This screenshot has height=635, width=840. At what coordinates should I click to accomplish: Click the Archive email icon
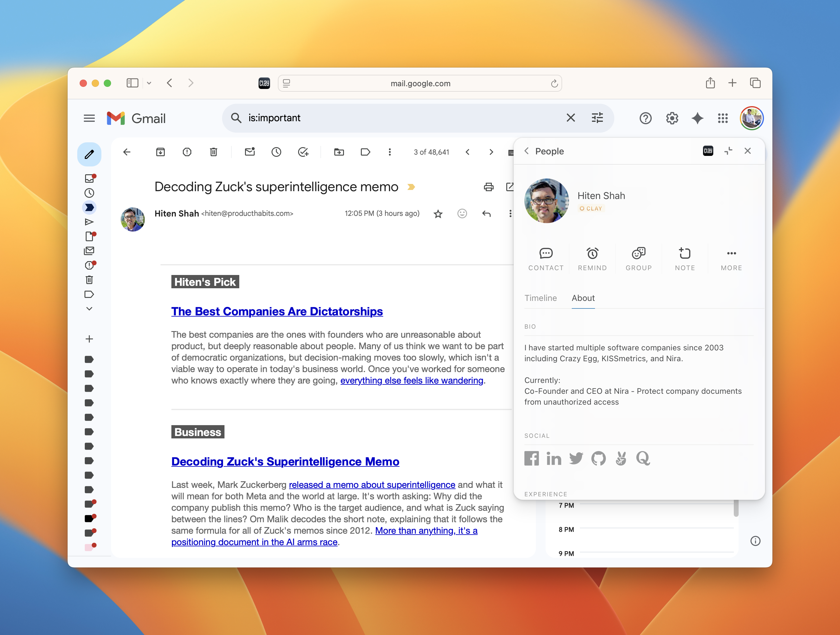point(160,152)
